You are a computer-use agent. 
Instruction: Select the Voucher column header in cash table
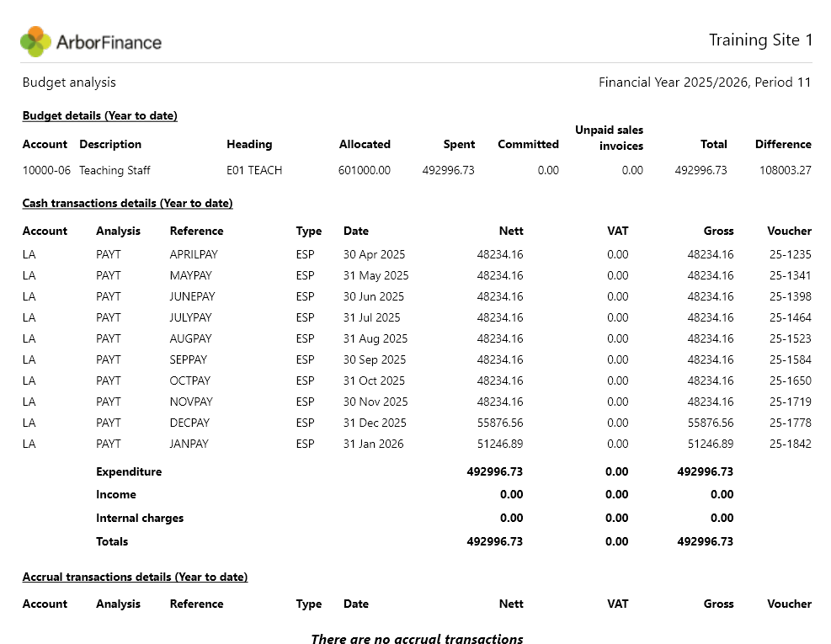[x=789, y=232]
